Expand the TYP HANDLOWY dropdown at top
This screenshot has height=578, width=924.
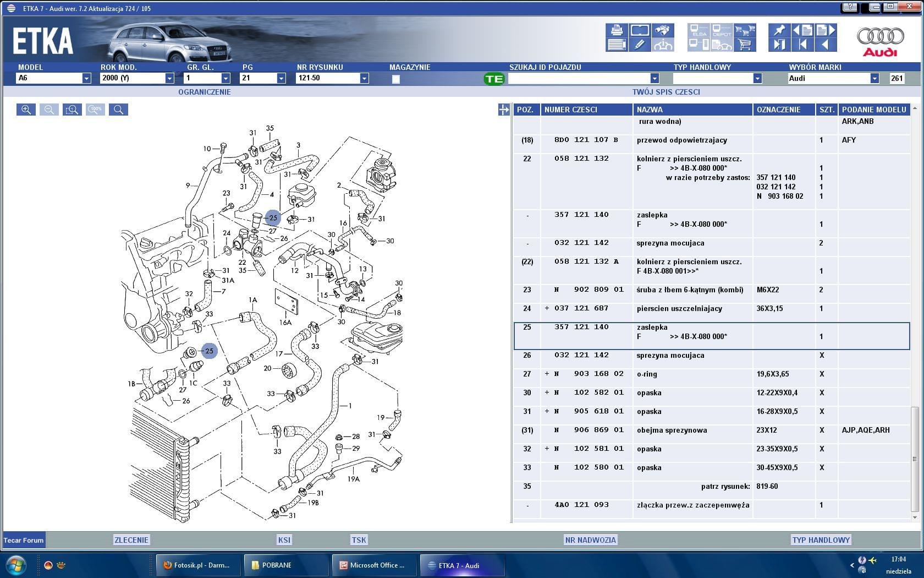pos(757,78)
